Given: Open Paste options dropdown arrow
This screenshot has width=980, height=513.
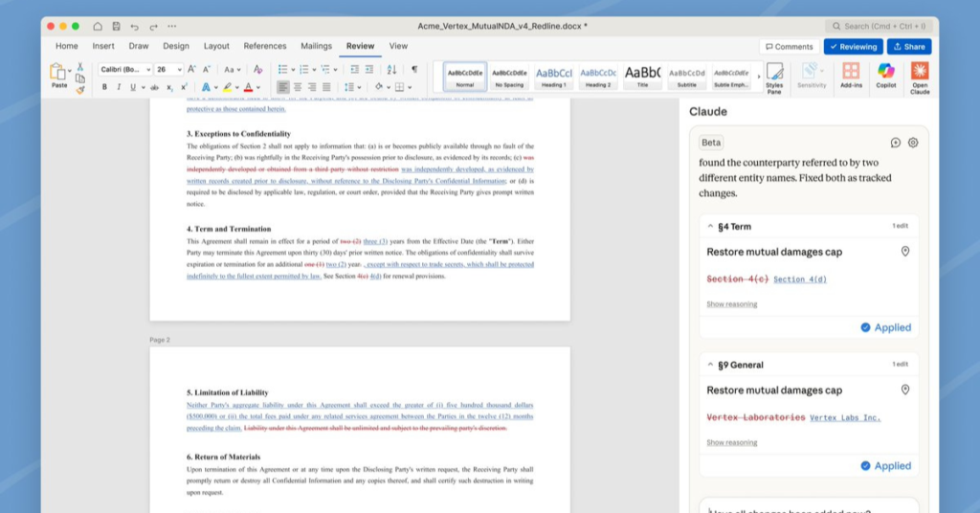Looking at the screenshot, I should click(x=69, y=70).
